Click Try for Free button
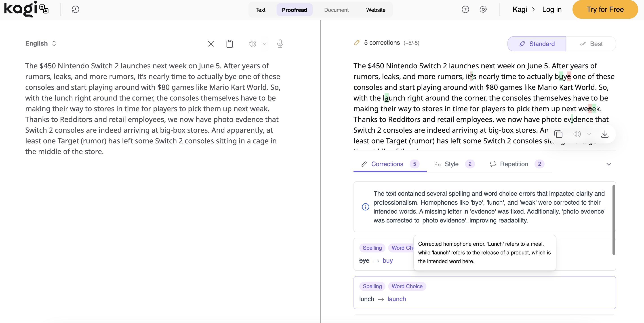644x323 pixels. 605,9
